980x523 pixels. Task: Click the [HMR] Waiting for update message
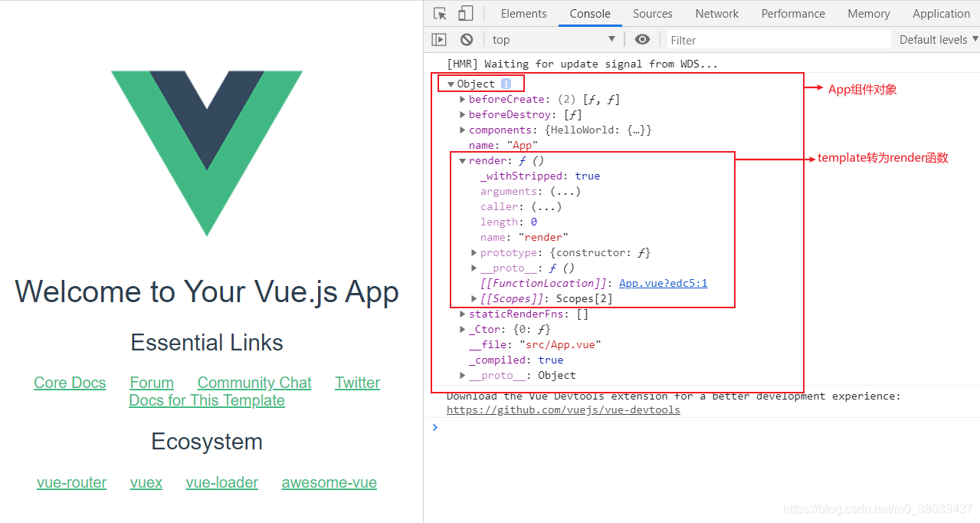click(582, 64)
